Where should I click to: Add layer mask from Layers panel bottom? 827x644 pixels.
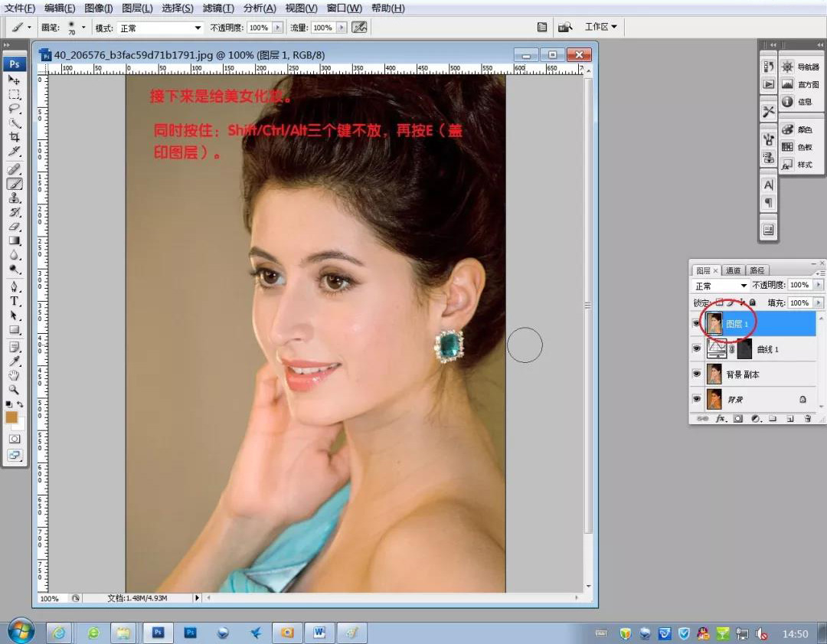point(738,419)
